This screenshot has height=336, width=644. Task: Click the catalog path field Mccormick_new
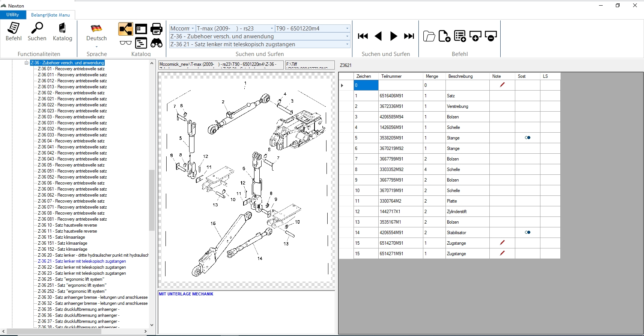(220, 65)
